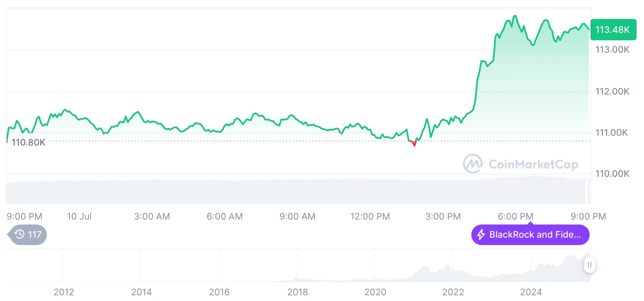This screenshot has height=301, width=644.
Task: Click the 10 Jul date axis label
Action: (79, 216)
